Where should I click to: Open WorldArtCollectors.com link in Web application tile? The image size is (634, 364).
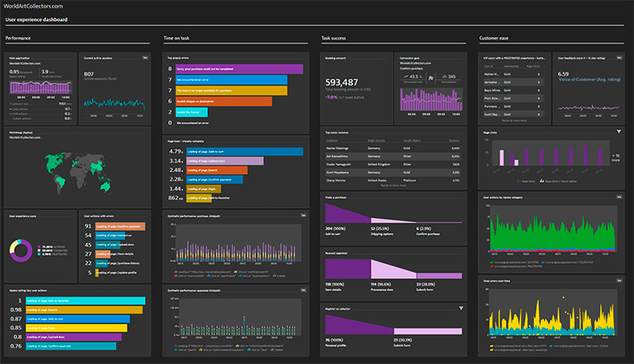coord(24,63)
